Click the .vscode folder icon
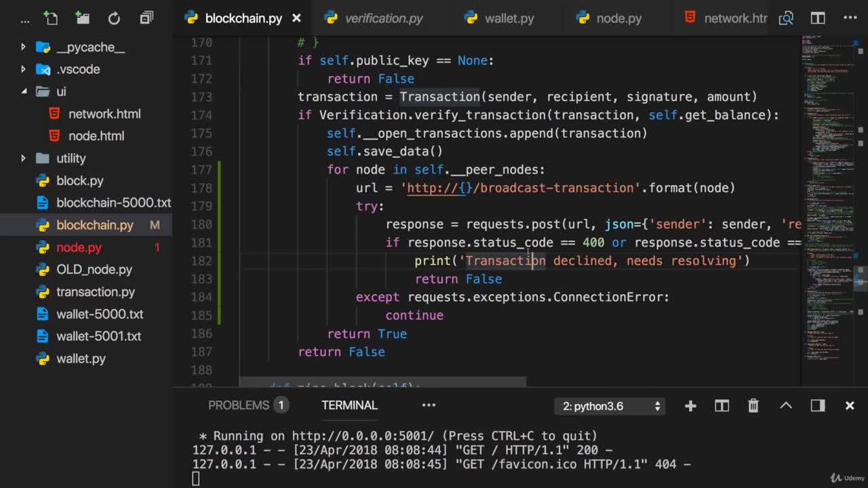868x488 pixels. [x=43, y=69]
